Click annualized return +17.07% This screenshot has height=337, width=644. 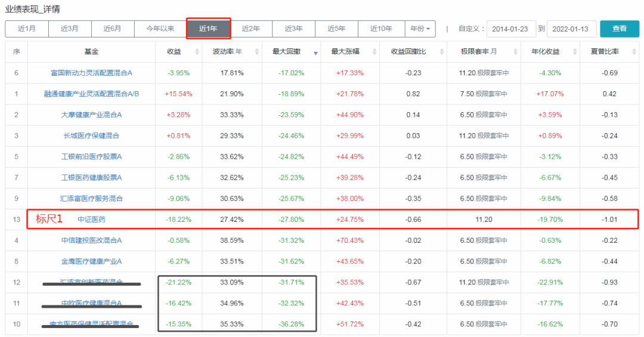click(x=550, y=94)
